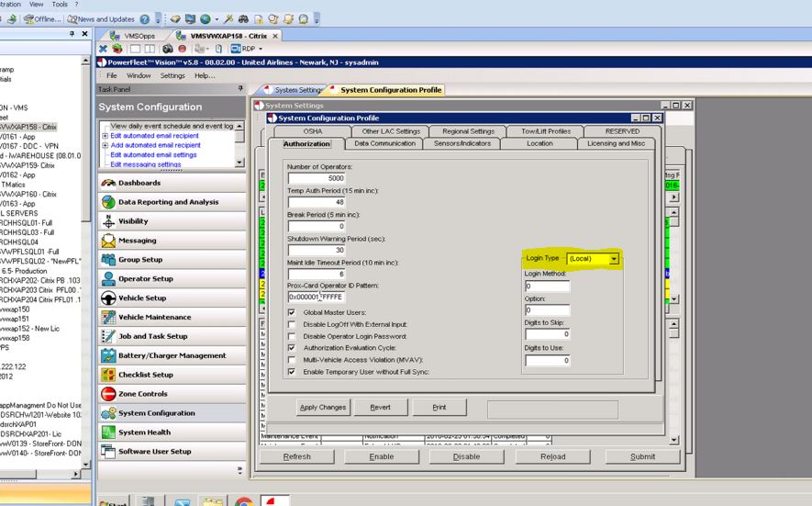Click the Vehicle Setup steering wheel icon
This screenshot has width=812, height=506.
tap(108, 298)
